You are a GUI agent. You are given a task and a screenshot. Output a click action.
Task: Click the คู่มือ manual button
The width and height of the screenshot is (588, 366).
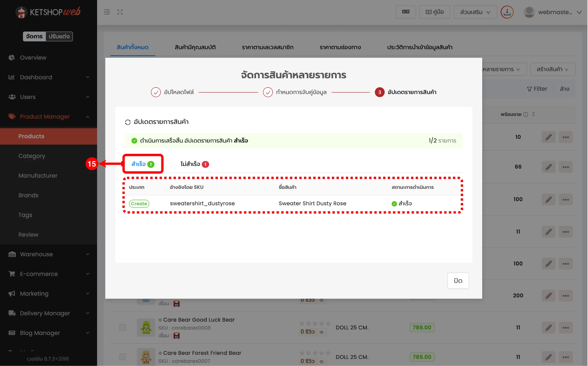coord(435,12)
